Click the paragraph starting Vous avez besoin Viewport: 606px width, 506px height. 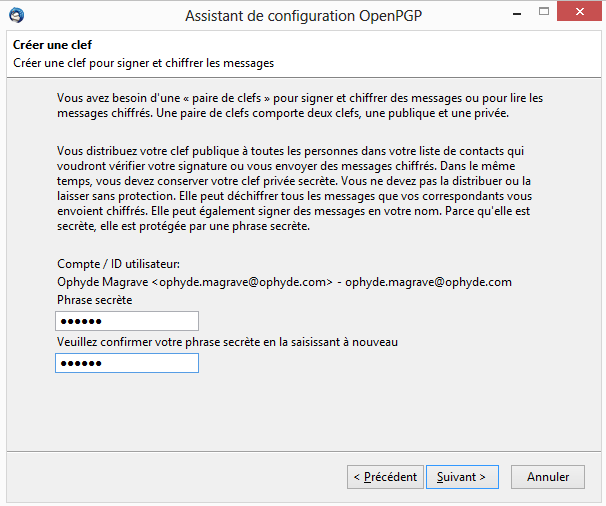300,106
